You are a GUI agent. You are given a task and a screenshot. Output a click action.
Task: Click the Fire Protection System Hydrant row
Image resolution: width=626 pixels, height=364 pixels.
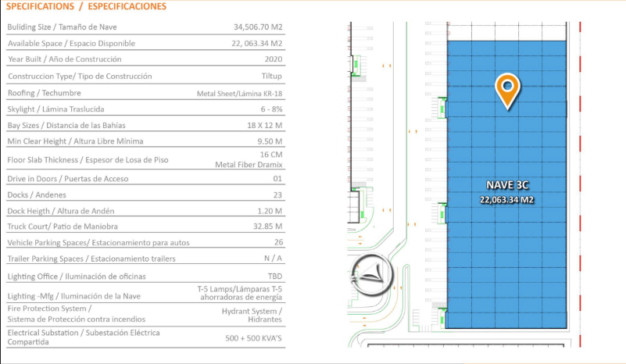tap(145, 315)
